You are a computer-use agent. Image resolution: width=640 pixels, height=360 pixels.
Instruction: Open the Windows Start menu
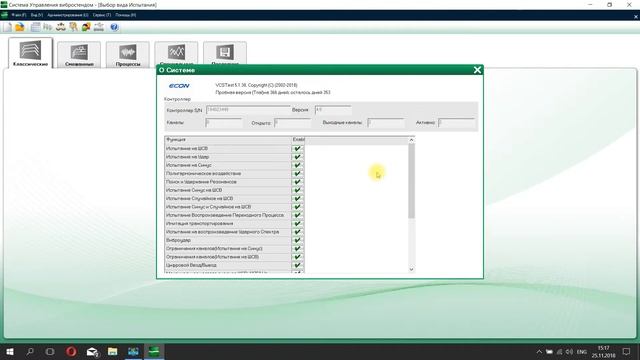click(x=10, y=351)
